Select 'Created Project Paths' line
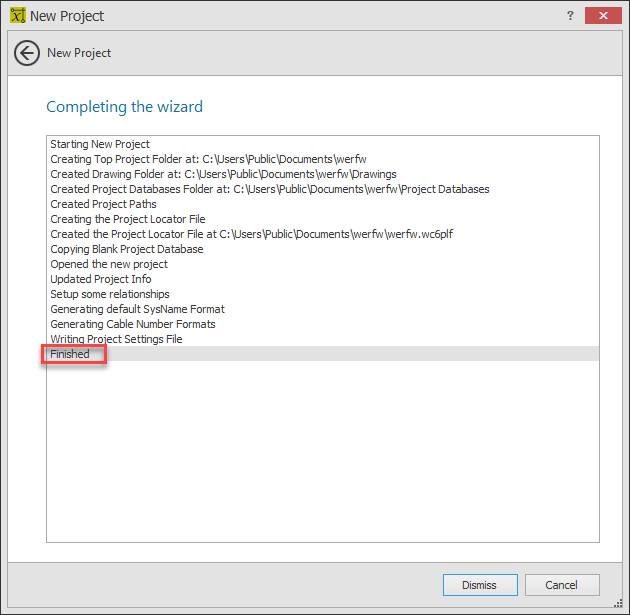Viewport: 630px width, 615px height. click(x=323, y=204)
